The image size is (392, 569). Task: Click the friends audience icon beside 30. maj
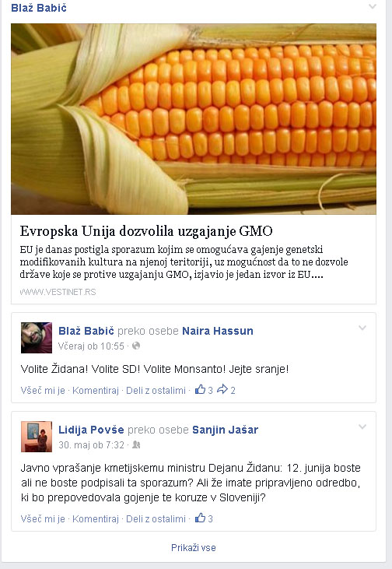pyautogui.click(x=136, y=444)
